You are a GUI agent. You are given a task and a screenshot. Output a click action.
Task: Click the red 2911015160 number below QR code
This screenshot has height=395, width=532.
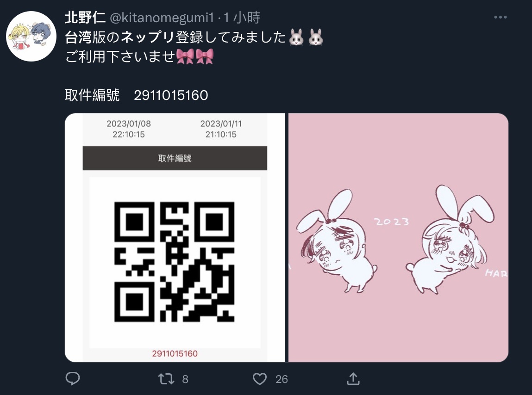tap(175, 354)
